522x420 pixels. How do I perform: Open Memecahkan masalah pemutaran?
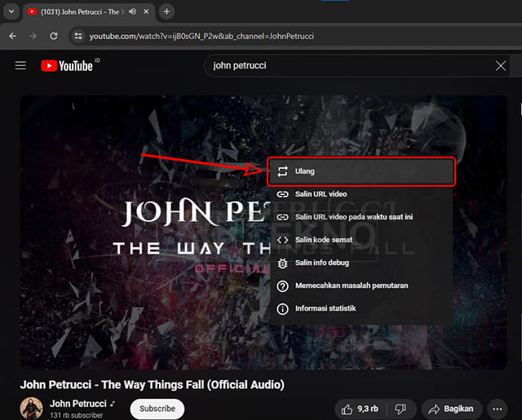pyautogui.click(x=361, y=285)
